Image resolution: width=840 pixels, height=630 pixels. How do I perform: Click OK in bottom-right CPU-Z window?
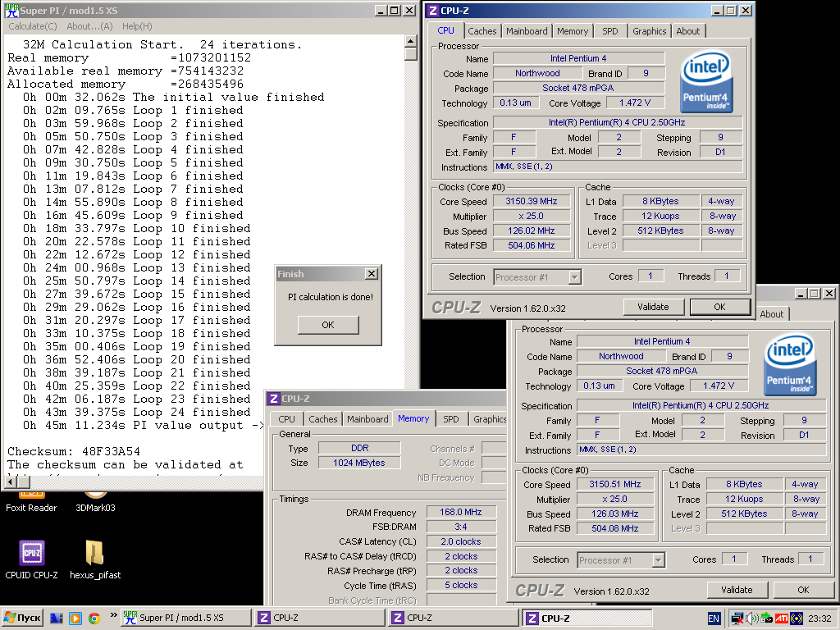(x=803, y=590)
